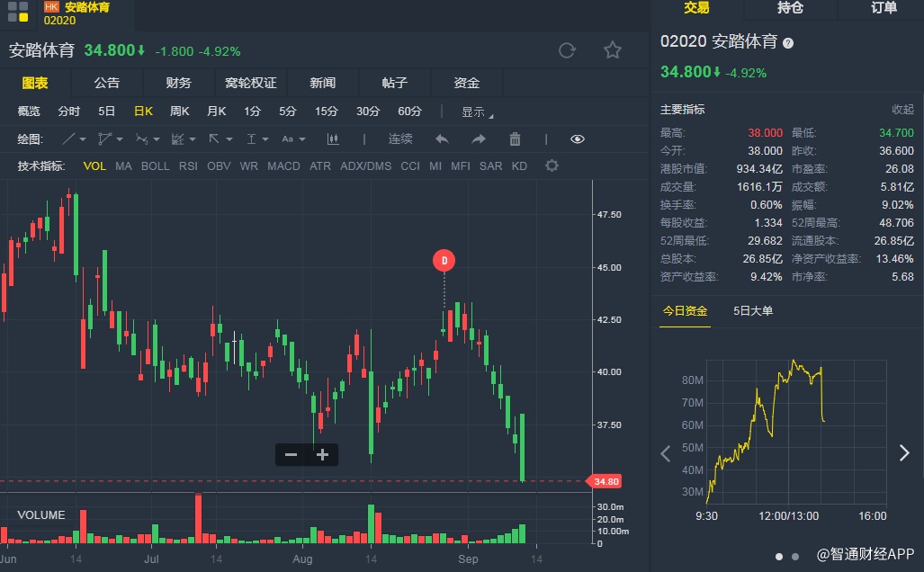Expand the arrow tool dropdown arrow
The width and height of the screenshot is (924, 572).
pos(229,139)
